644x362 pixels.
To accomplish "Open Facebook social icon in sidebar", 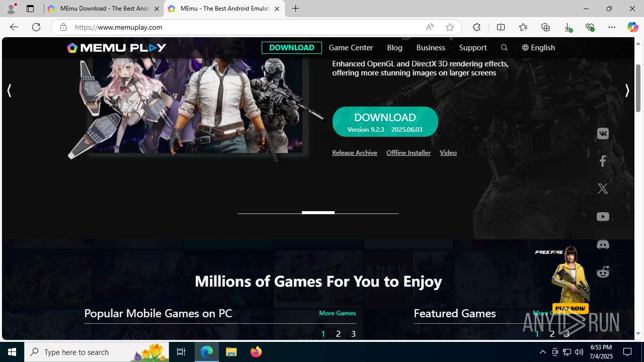I will (x=603, y=161).
